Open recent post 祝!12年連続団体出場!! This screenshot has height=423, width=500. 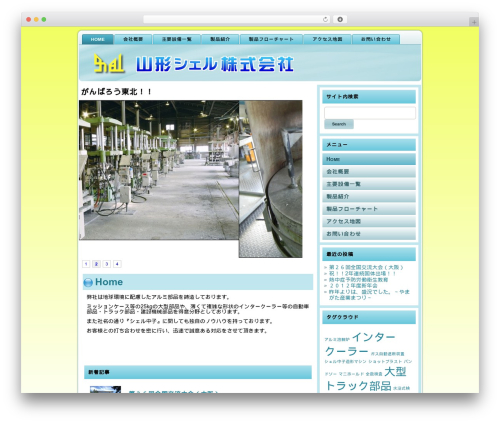(x=362, y=273)
